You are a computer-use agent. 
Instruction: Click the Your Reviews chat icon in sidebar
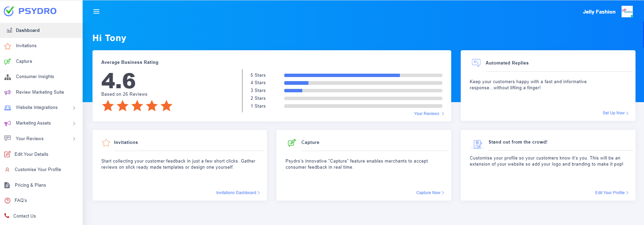click(7, 138)
